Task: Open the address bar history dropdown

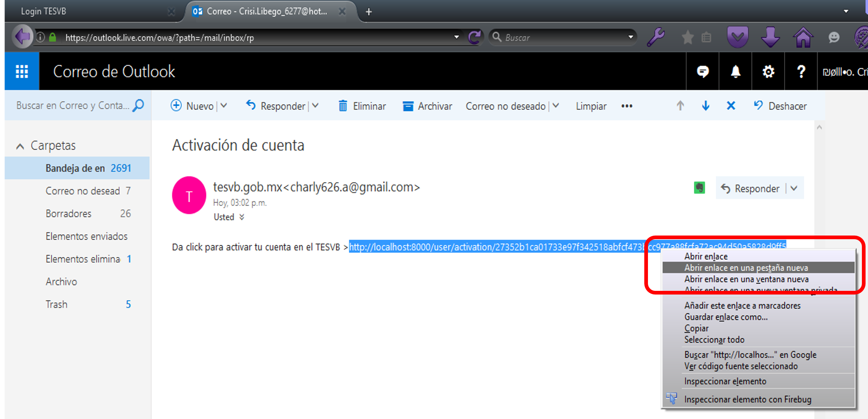Action: 457,37
